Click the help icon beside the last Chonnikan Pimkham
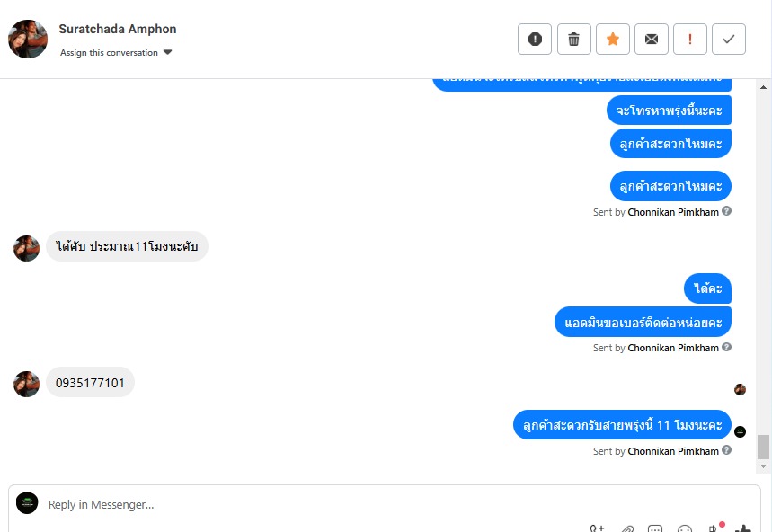The height and width of the screenshot is (532, 772). point(726,450)
